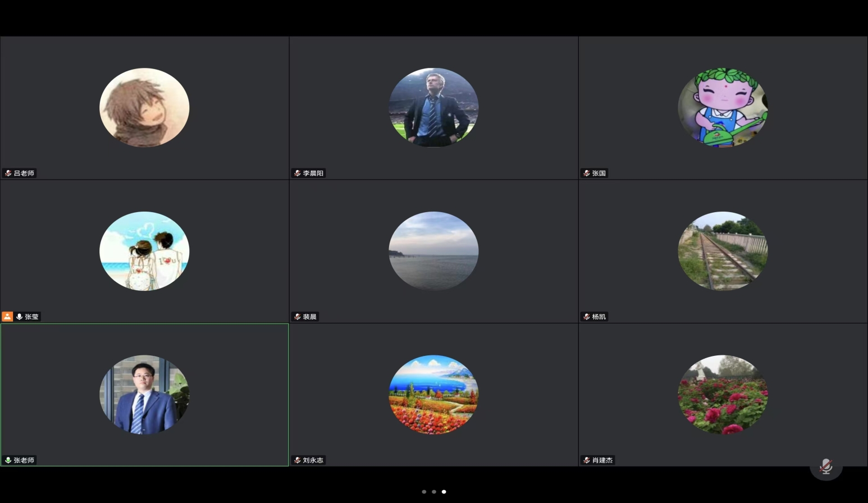The image size is (868, 503).
Task: Click the 裴晨 name label
Action: point(310,317)
